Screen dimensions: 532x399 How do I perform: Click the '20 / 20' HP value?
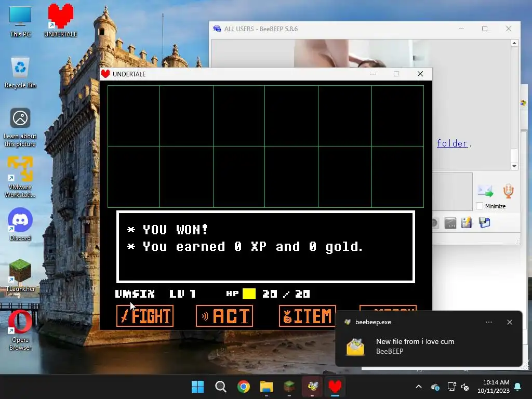(286, 294)
